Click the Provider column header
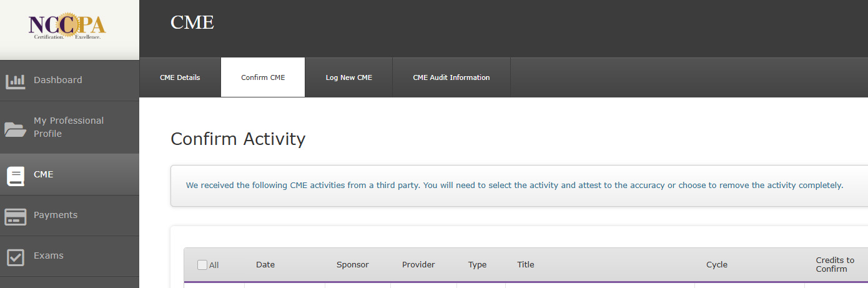 [x=418, y=265]
